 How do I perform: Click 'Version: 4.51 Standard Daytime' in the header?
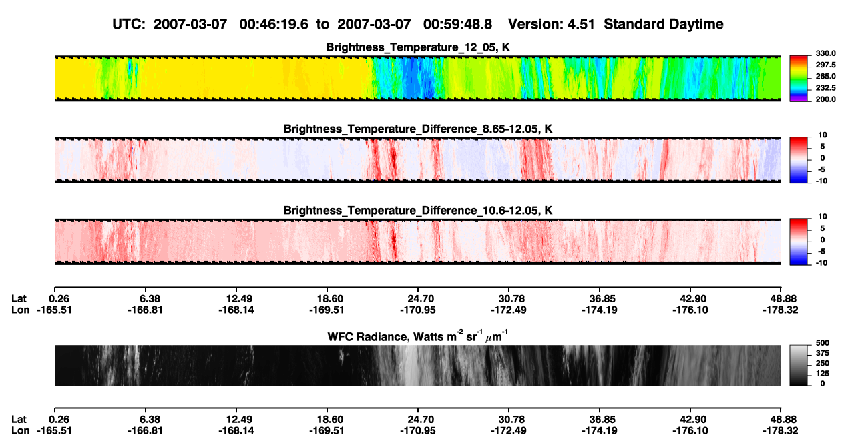coord(616,24)
